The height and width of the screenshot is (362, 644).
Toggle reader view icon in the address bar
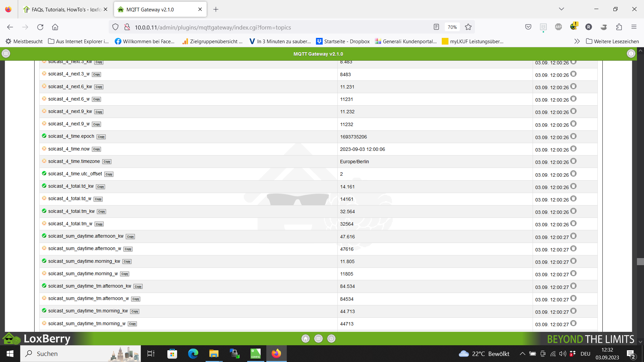click(436, 27)
